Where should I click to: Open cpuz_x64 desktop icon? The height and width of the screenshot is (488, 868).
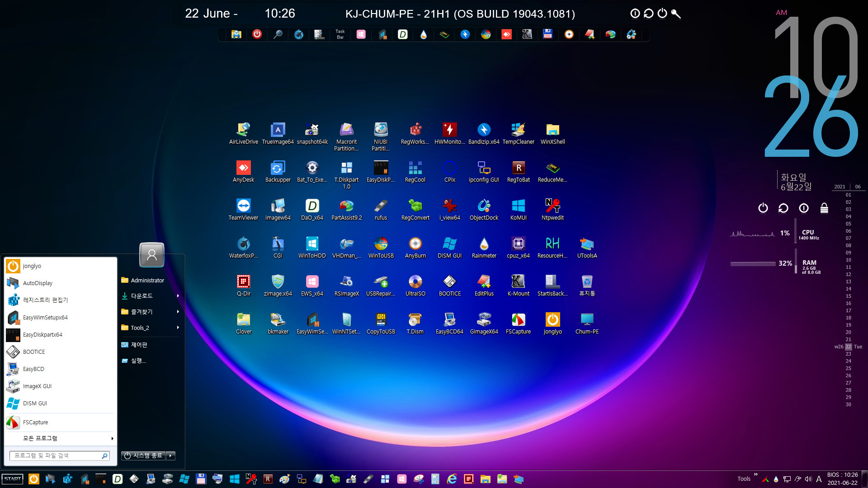pyautogui.click(x=518, y=248)
